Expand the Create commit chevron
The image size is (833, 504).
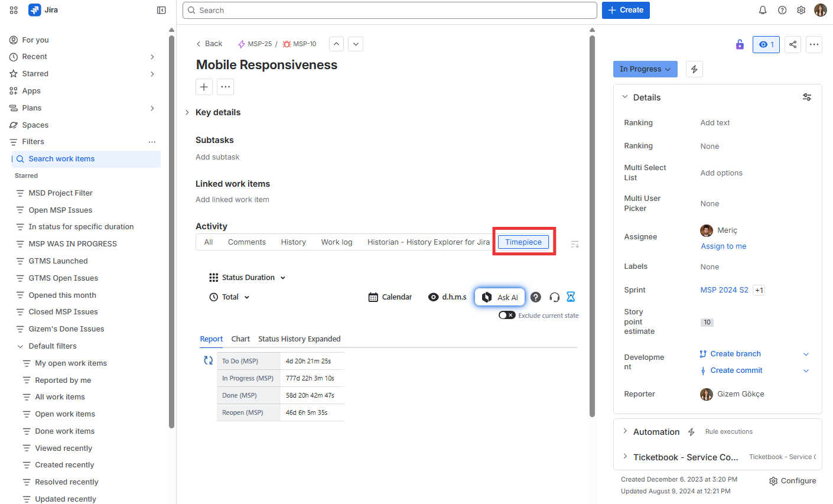tap(806, 370)
